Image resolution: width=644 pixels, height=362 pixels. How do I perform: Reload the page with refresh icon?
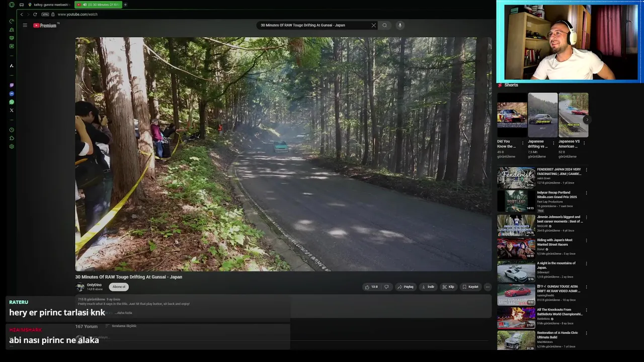tap(35, 14)
